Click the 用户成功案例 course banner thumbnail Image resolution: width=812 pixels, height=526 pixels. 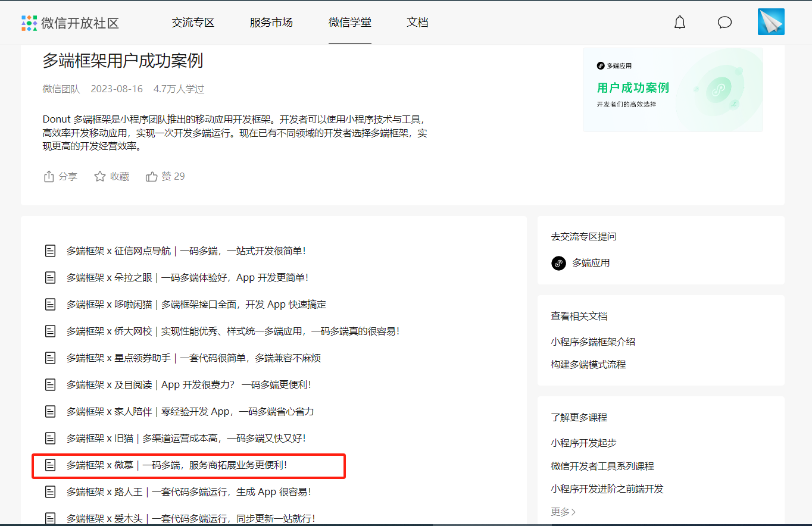(673, 90)
